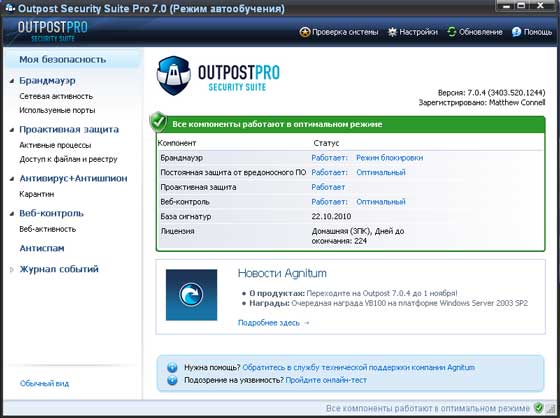Collapse the Брандмауэр tree arrow
Viewport: 560px width, 418px height.
tap(12, 81)
